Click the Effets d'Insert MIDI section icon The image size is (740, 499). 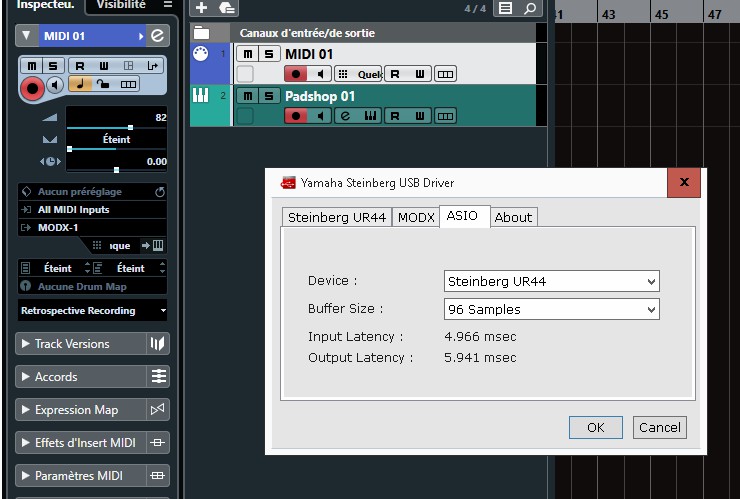click(x=158, y=443)
